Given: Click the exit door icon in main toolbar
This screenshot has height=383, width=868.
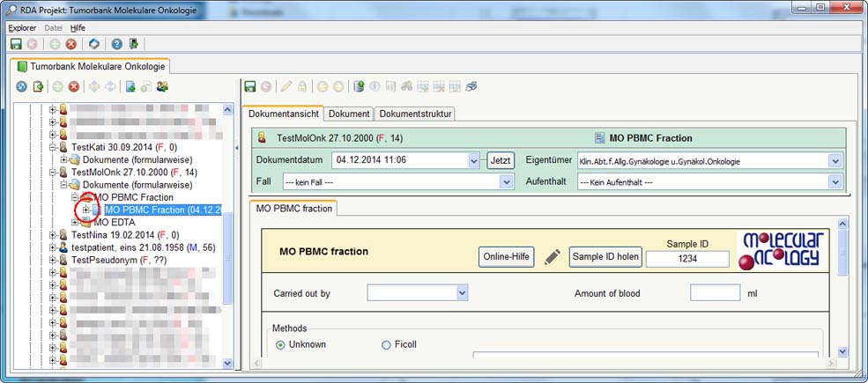Looking at the screenshot, I should (x=133, y=43).
